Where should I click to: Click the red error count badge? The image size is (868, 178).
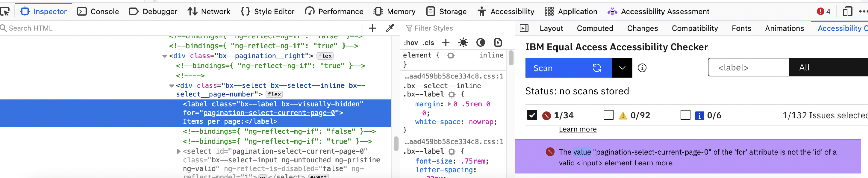click(823, 11)
